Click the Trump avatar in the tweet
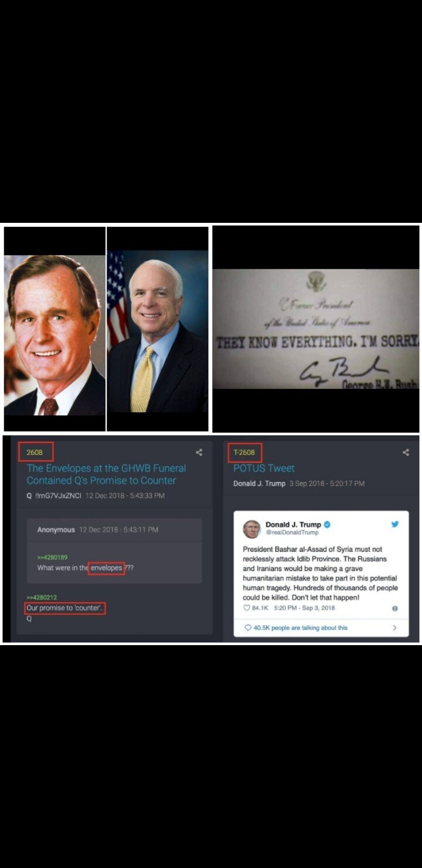The image size is (422, 868). (x=252, y=529)
